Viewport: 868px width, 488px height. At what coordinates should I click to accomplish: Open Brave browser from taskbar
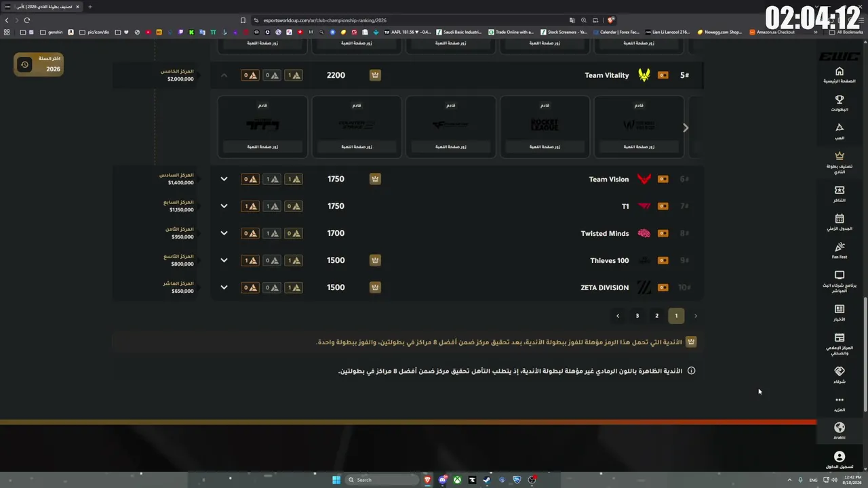(427, 480)
